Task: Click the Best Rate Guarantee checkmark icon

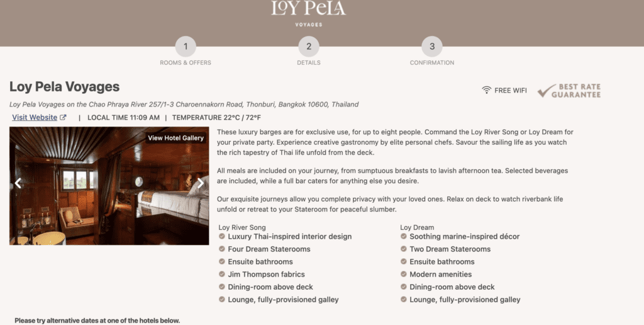Action: pos(543,91)
